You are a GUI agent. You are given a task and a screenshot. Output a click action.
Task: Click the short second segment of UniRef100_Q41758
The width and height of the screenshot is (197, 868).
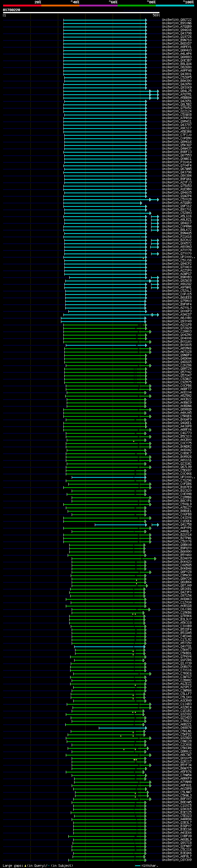[x=155, y=525]
